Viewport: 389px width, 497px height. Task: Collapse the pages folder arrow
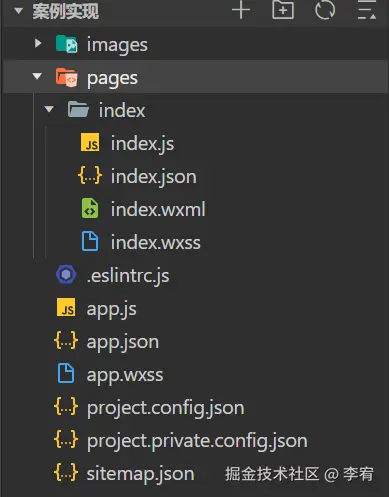click(37, 76)
